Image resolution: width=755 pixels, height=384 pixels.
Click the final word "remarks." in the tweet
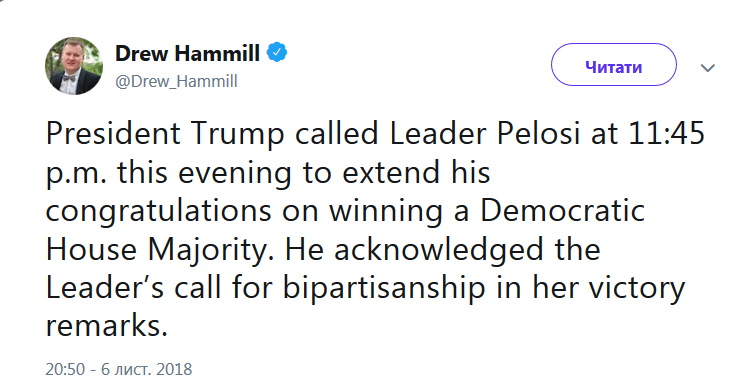[x=106, y=326]
